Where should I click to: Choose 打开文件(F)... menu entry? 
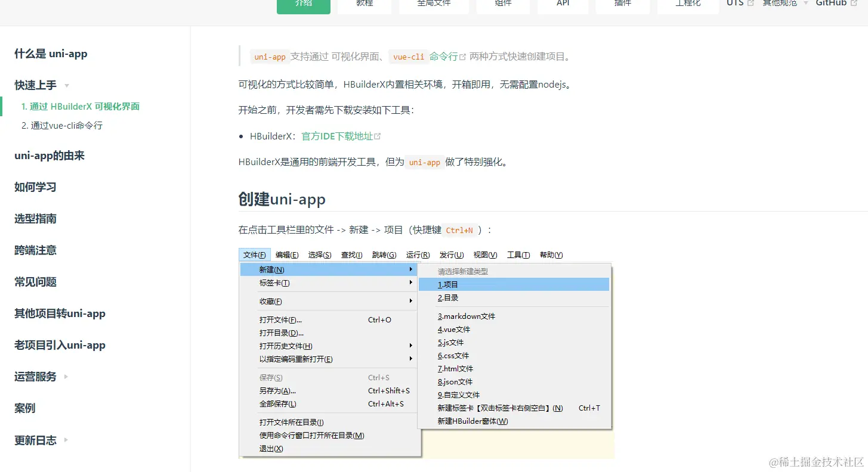[328, 320]
